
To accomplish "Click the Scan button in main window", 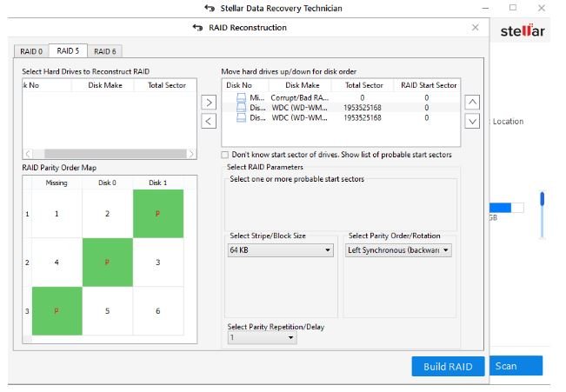I will point(516,366).
